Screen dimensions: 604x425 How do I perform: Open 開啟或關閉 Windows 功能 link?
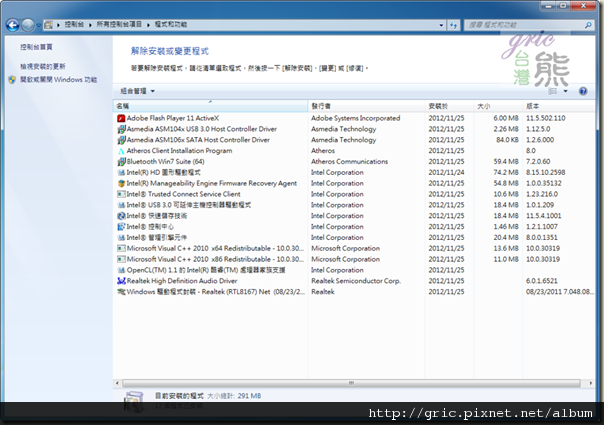click(x=59, y=80)
